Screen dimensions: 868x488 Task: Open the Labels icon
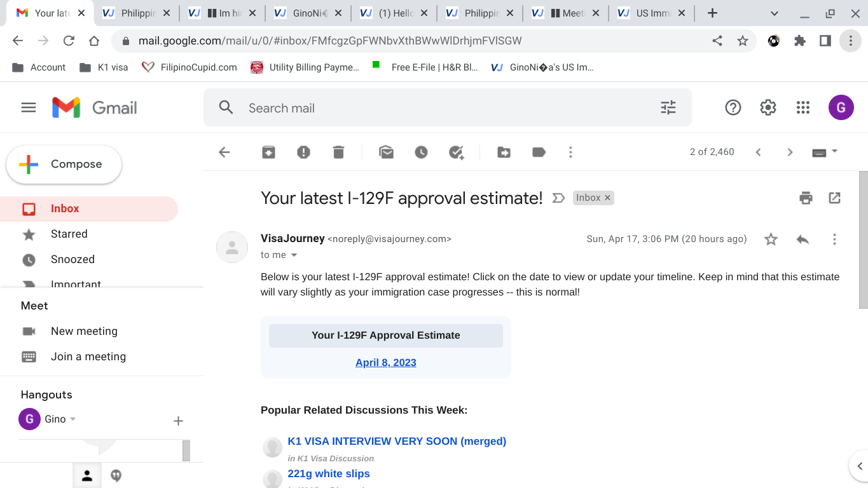[x=539, y=152]
